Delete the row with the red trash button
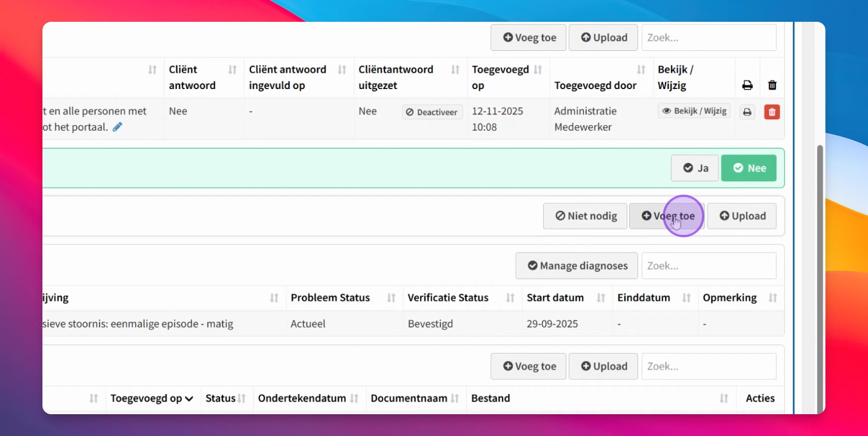 [772, 112]
